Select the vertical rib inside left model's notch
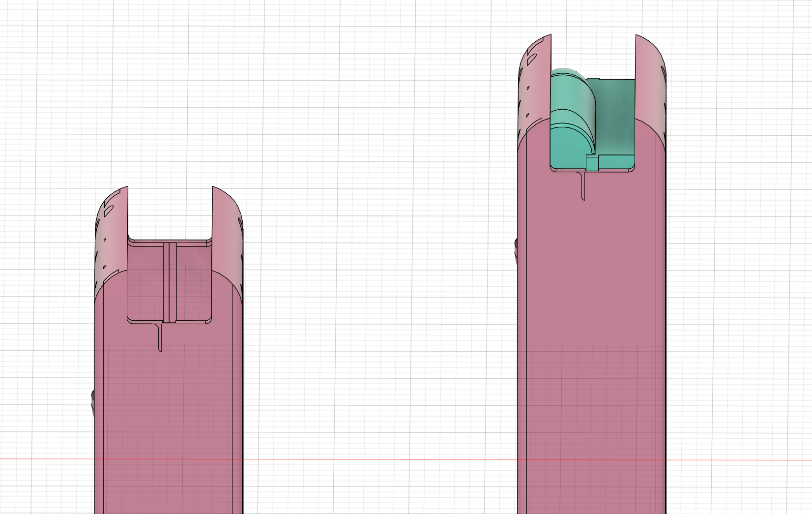 point(170,282)
